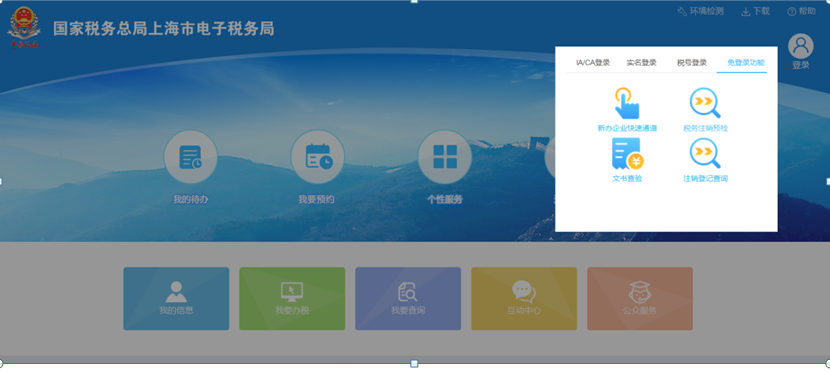830x372 pixels.
Task: Open 我要预约 calendar circle icon
Action: pyautogui.click(x=318, y=157)
